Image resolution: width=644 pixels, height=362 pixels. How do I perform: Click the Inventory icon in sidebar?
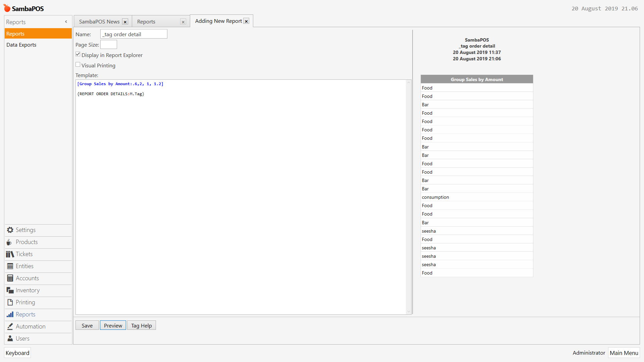pyautogui.click(x=10, y=290)
